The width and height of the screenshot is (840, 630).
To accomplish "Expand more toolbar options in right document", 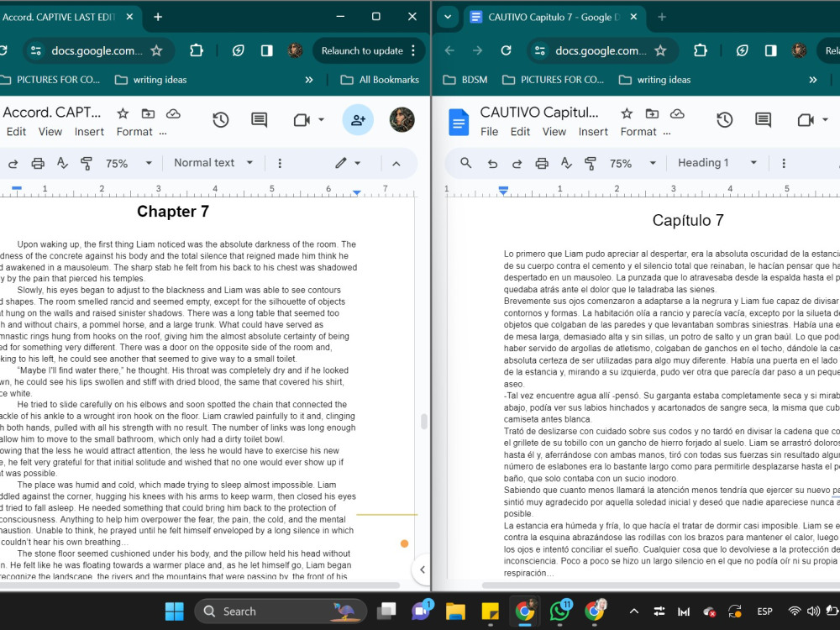I will pos(784,164).
